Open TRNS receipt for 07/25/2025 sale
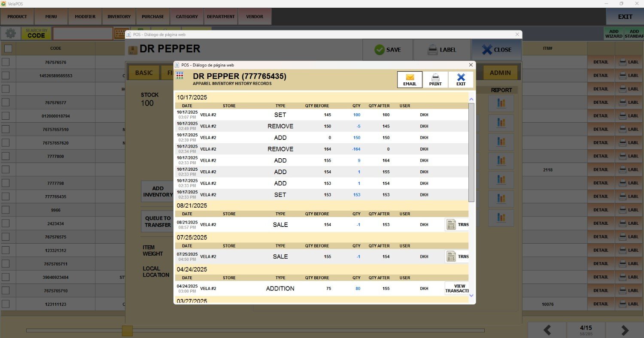This screenshot has height=338, width=644. pyautogui.click(x=457, y=257)
